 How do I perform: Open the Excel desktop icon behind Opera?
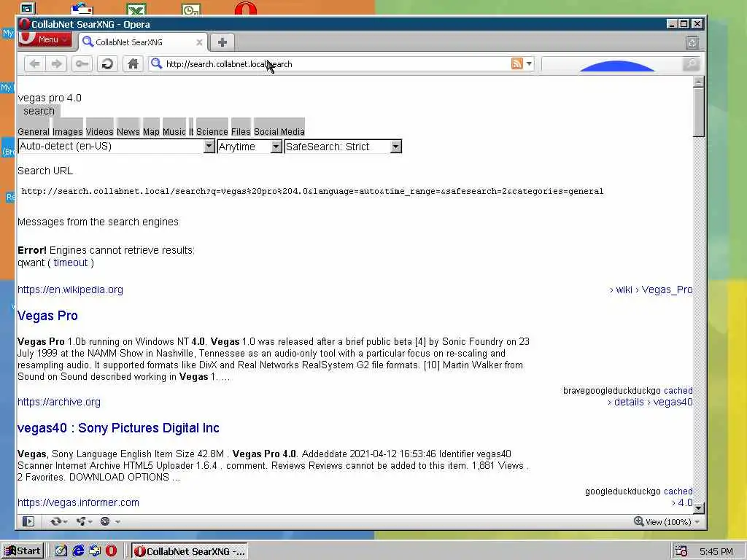coord(136,9)
